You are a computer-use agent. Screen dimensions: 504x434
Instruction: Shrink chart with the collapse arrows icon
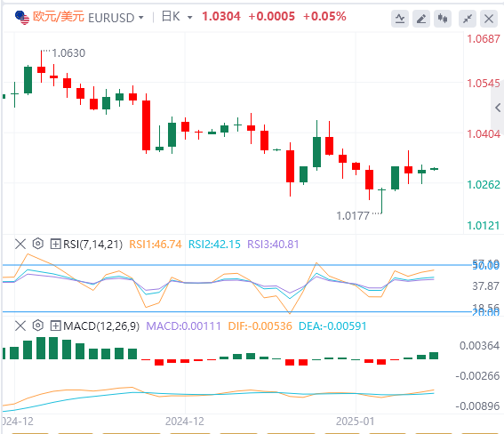tap(468, 19)
